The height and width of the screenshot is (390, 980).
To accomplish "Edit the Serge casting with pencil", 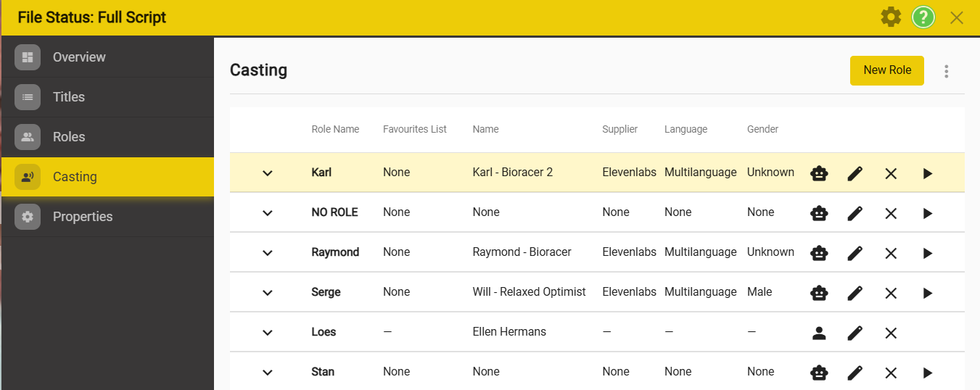I will point(855,293).
